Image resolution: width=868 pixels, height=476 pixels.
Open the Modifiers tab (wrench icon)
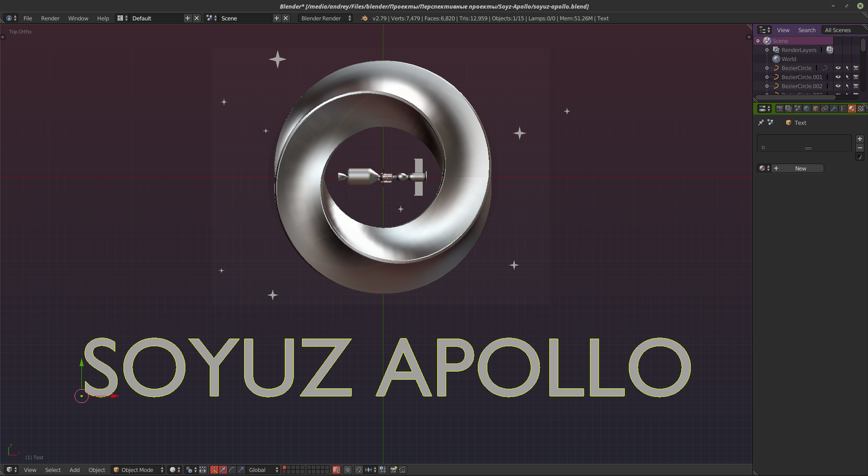point(834,109)
